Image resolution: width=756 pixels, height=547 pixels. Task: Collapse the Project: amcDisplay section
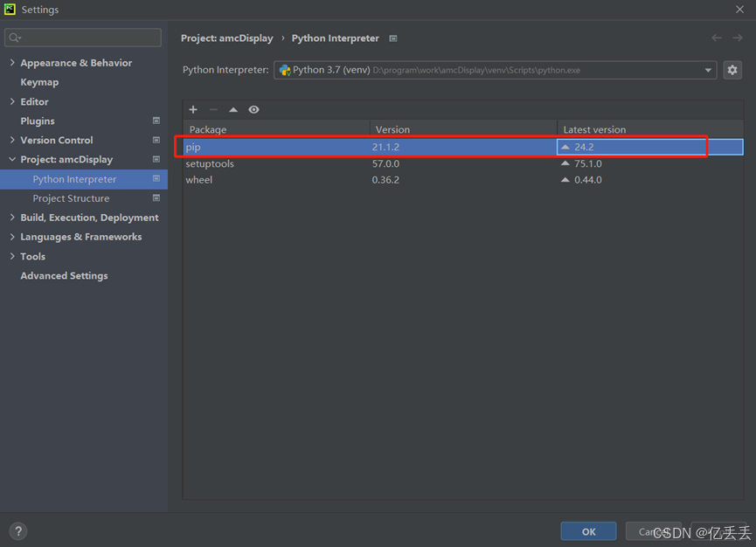pyautogui.click(x=12, y=159)
